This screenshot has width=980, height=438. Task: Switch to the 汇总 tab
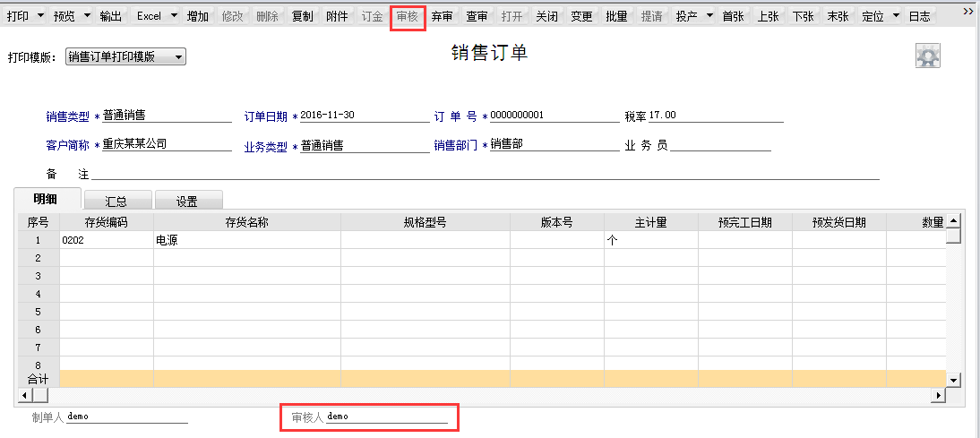[117, 201]
